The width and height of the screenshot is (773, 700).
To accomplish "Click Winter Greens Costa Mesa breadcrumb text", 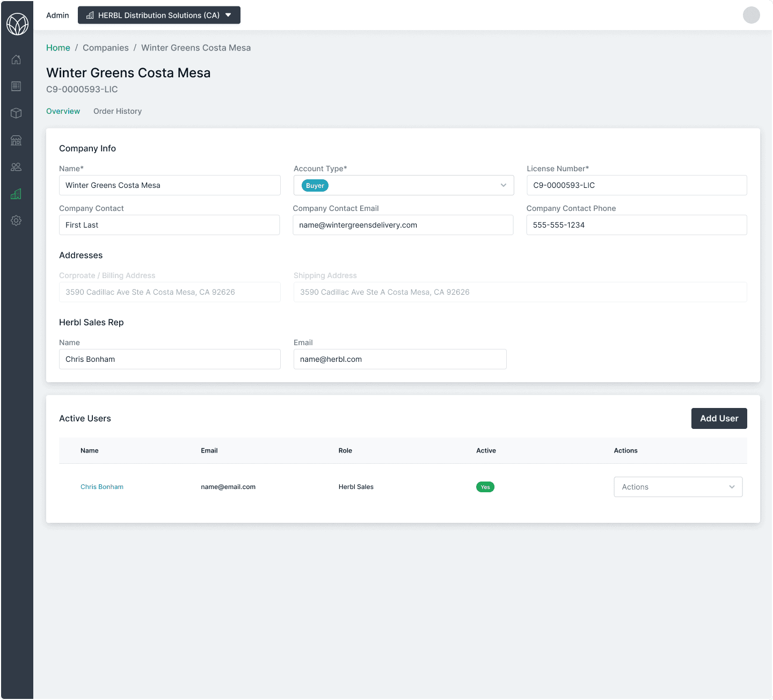I will coord(196,48).
